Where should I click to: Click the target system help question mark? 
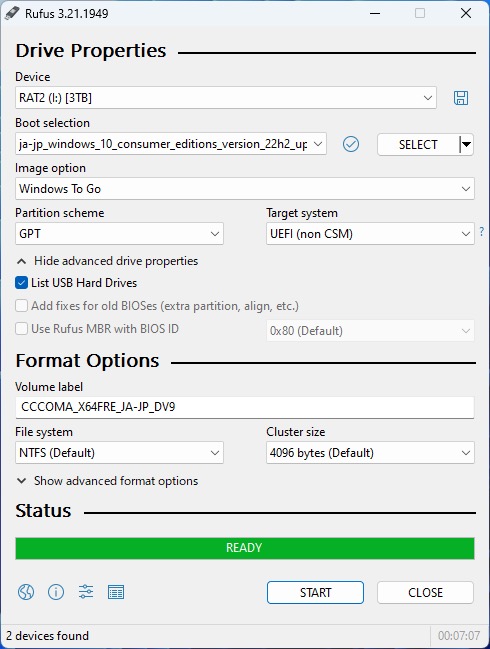pyautogui.click(x=481, y=231)
